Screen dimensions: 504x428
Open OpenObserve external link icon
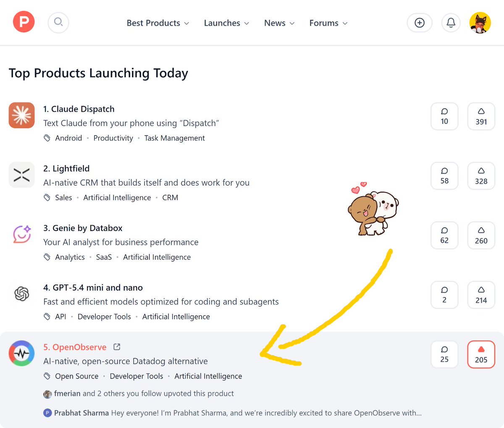pos(117,347)
